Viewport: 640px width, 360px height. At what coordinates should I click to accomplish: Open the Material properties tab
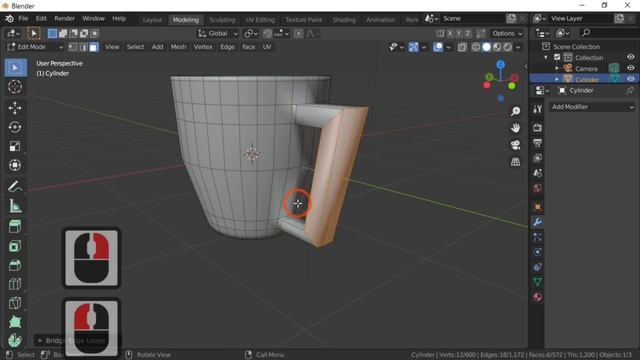click(538, 297)
